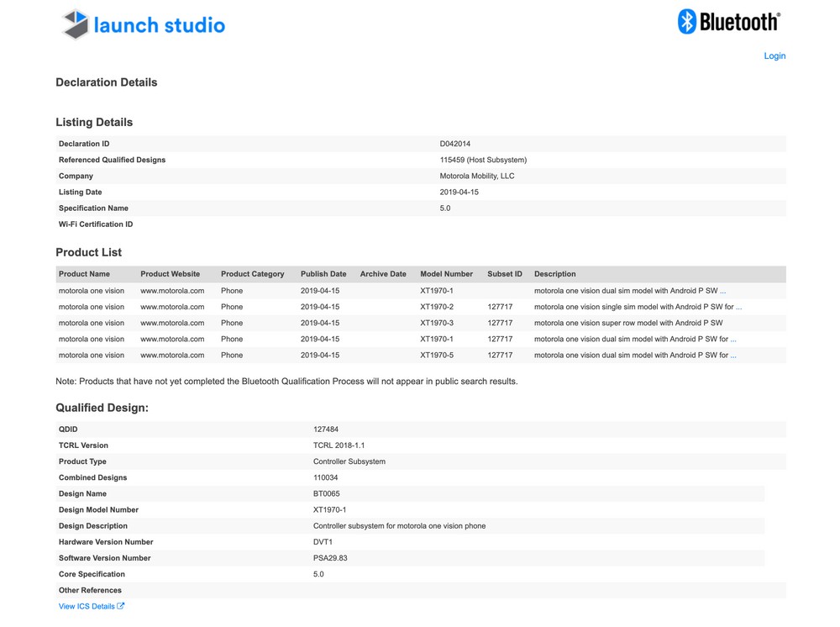Click the Listing Details heading
Screen dimensions: 840x627
tap(94, 122)
